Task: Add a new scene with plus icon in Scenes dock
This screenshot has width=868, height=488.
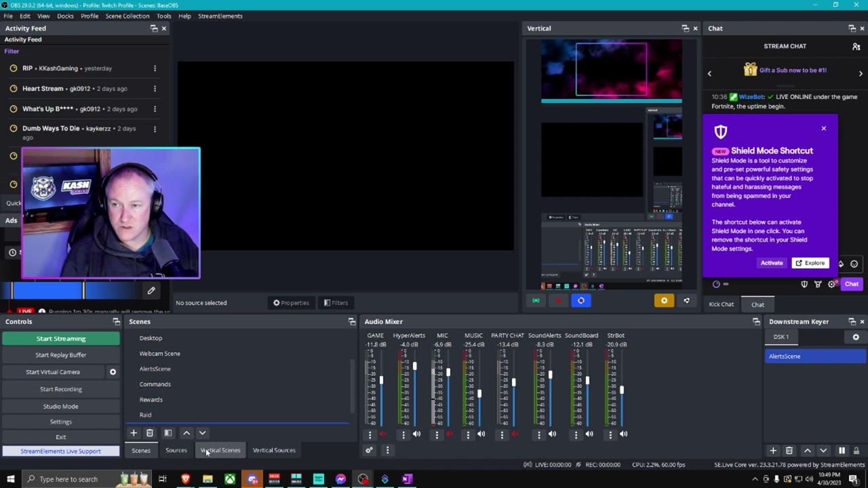Action: 134,433
